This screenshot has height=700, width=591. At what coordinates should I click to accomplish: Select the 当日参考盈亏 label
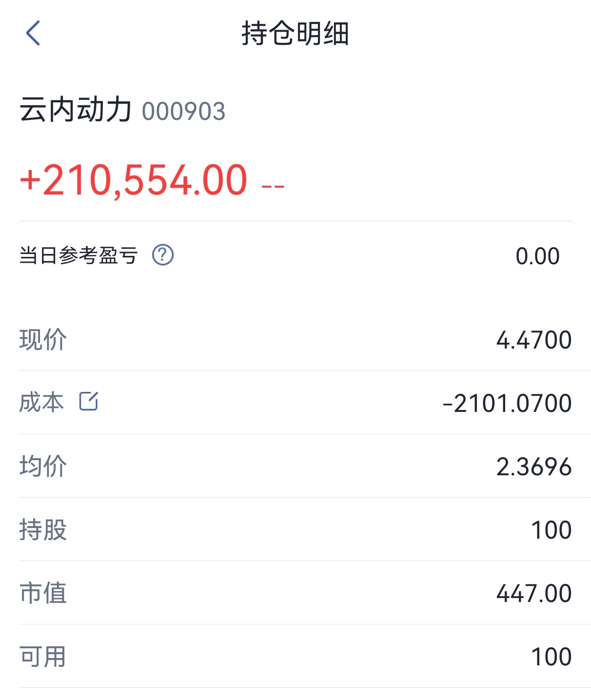pyautogui.click(x=79, y=255)
